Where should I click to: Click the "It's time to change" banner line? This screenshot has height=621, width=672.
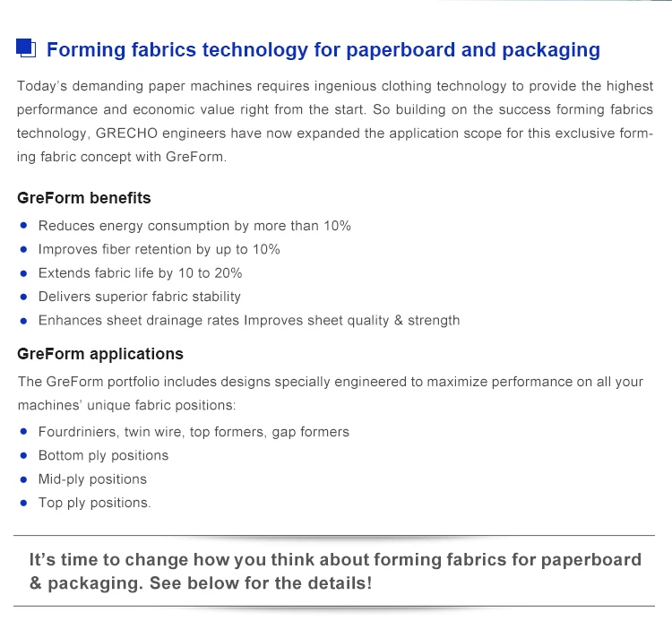click(x=335, y=560)
